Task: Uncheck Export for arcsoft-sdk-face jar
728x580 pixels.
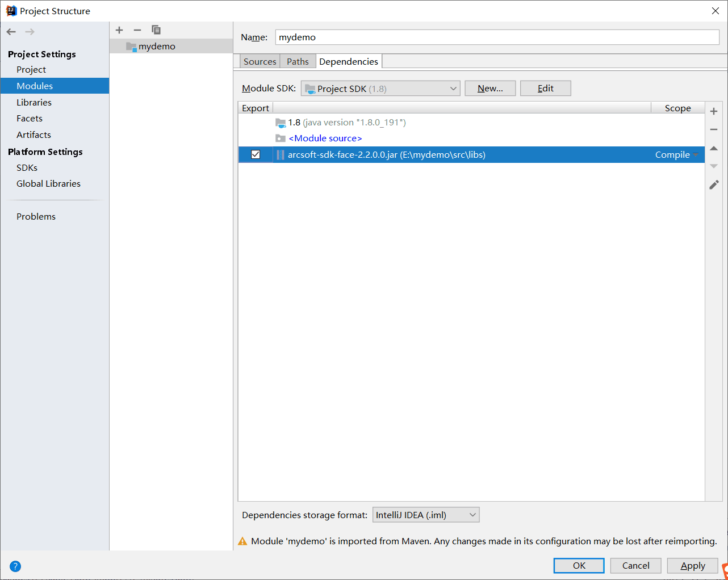Action: point(256,154)
